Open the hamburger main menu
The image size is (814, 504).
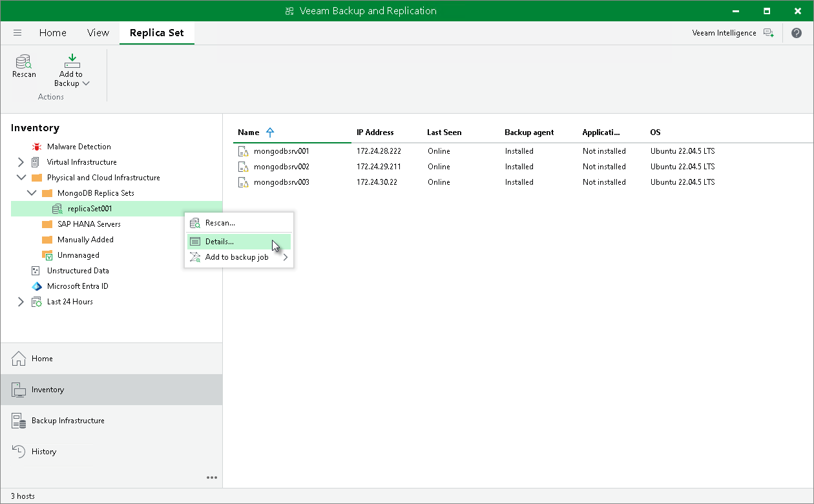[17, 33]
